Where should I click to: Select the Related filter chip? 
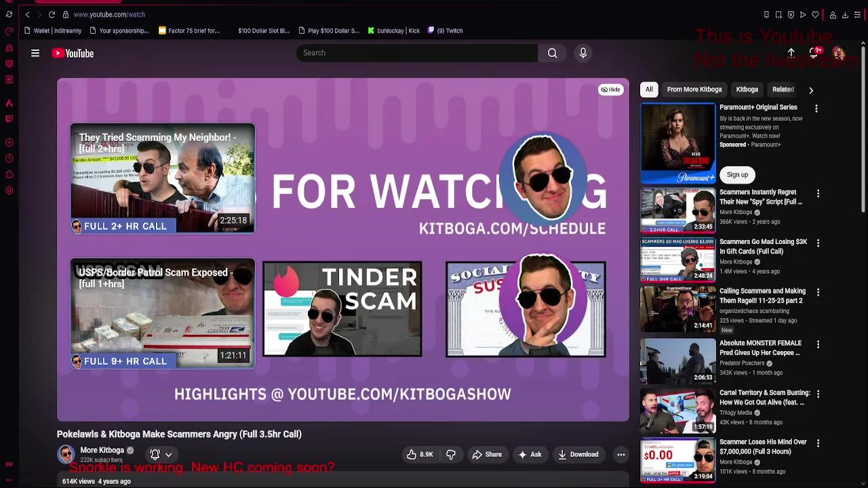click(783, 89)
